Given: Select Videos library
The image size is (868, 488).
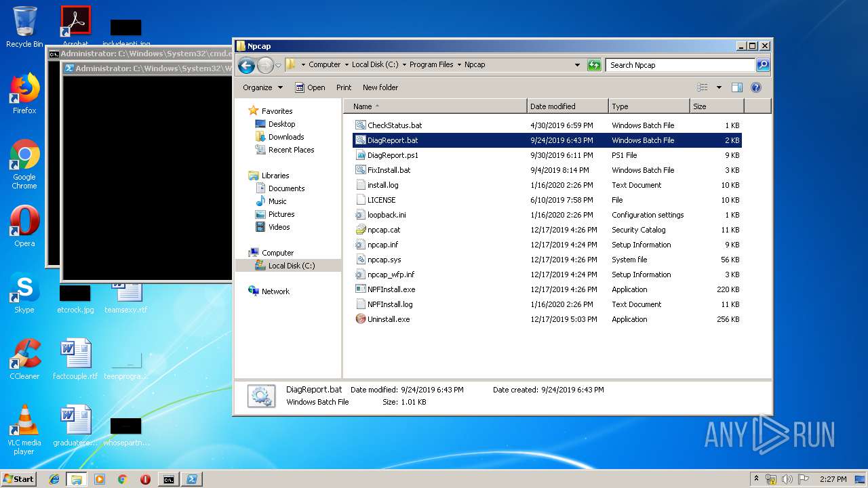Looking at the screenshot, I should pos(273,227).
